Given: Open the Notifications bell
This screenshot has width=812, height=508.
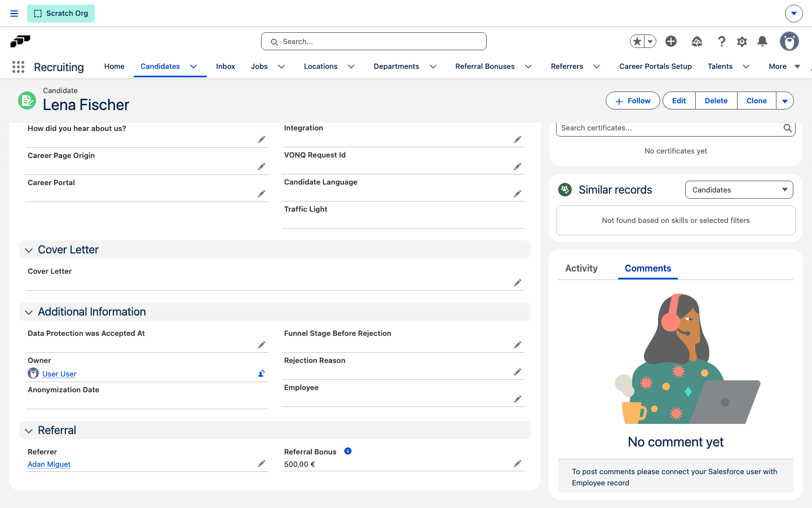Looking at the screenshot, I should 762,41.
